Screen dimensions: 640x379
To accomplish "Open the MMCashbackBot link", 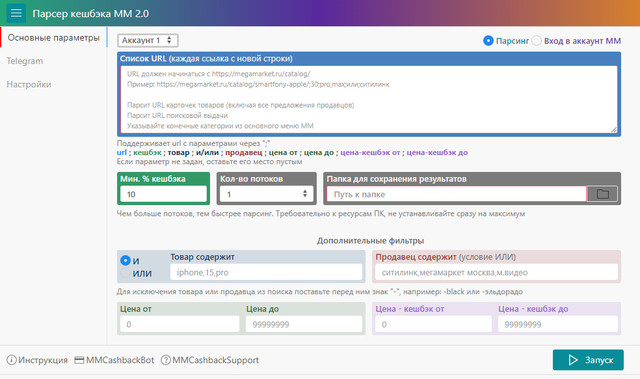I will click(x=120, y=360).
